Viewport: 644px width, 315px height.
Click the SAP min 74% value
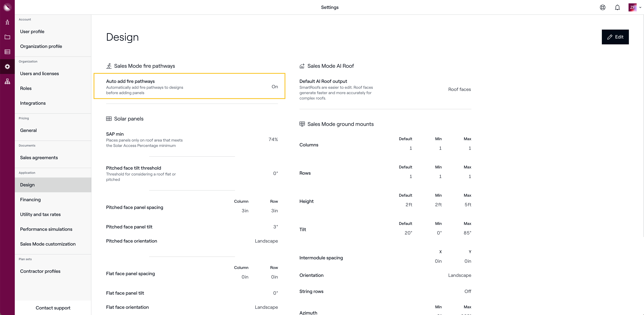(x=273, y=139)
